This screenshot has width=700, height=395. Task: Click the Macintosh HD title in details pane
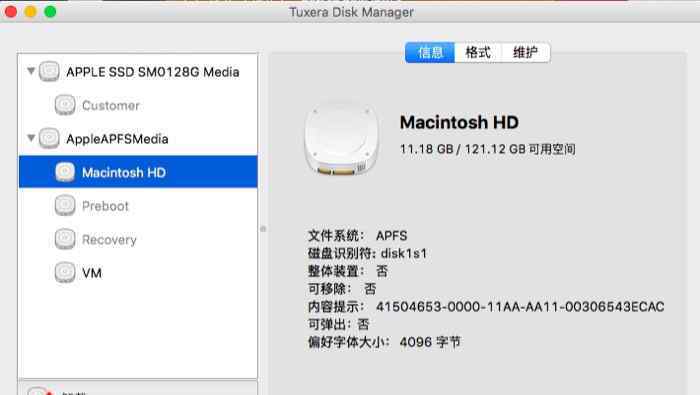[x=459, y=122]
